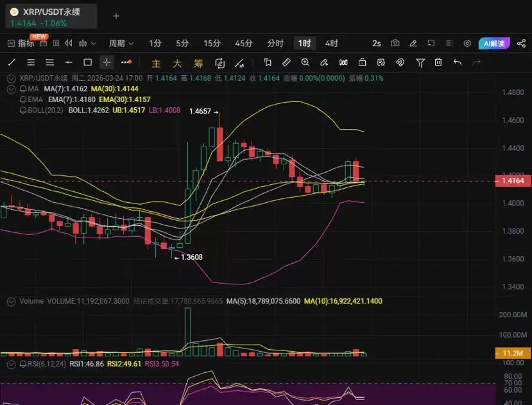Toggle the RSI(6,12,24) bell alert
This screenshot has width=532, height=405.
point(23,364)
